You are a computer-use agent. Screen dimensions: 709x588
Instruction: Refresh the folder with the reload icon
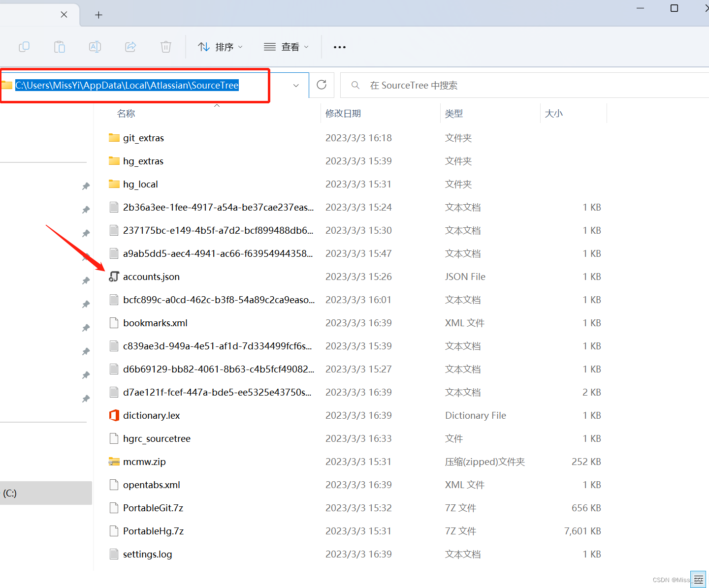321,85
